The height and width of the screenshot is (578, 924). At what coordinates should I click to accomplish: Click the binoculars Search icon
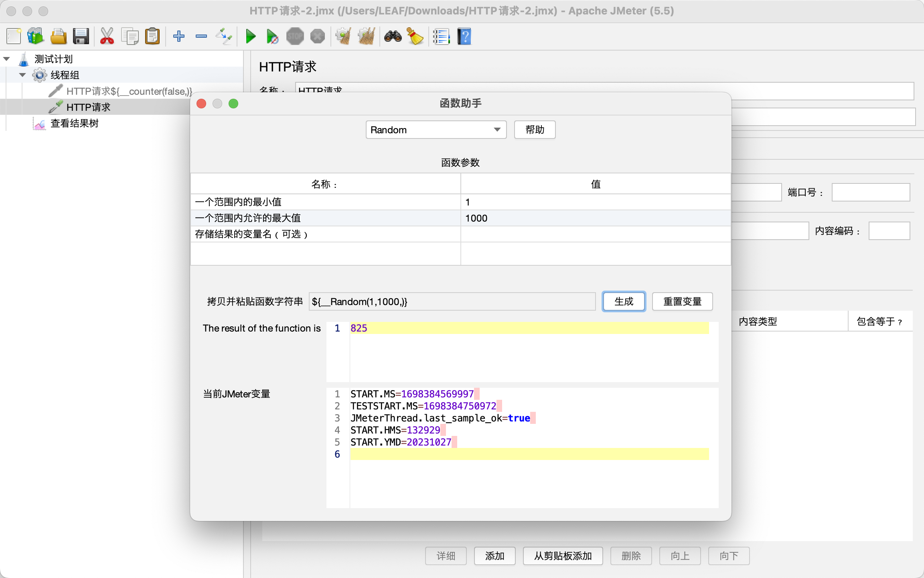[393, 37]
